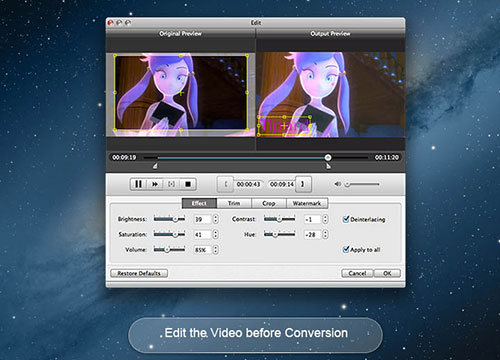Stop the video playback
The width and height of the screenshot is (500, 360).
click(188, 184)
